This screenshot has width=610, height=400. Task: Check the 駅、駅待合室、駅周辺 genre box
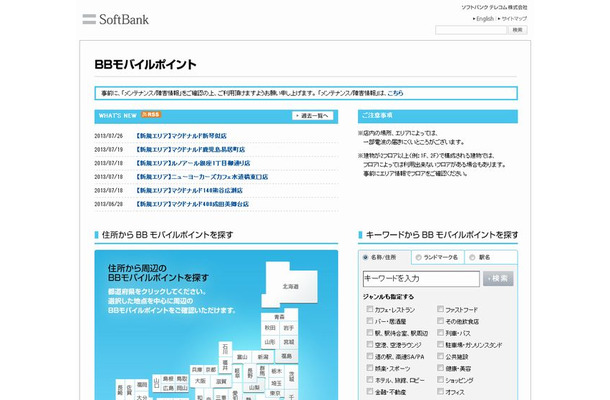pos(370,333)
